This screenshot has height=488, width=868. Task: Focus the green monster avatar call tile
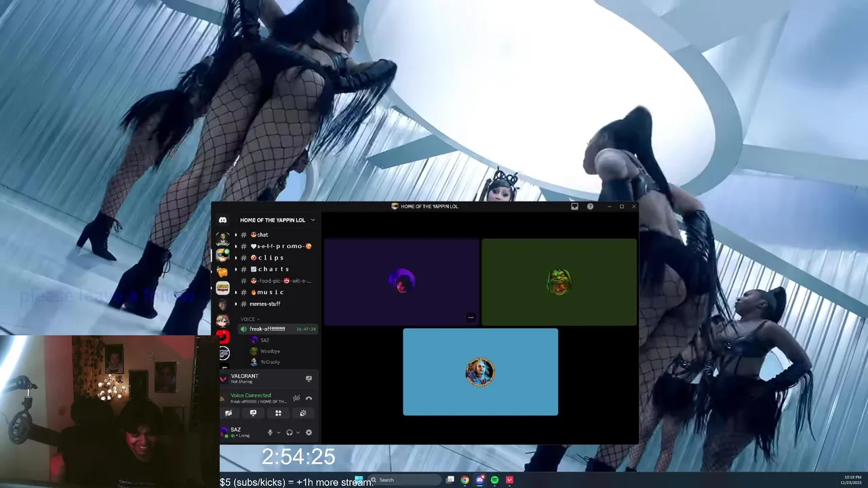pyautogui.click(x=559, y=281)
